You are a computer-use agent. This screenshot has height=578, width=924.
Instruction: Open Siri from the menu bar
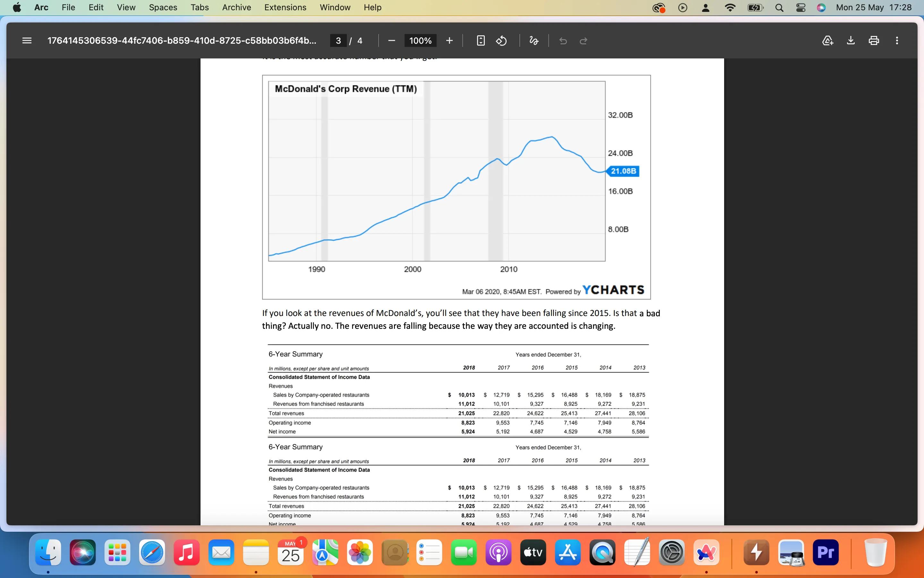(821, 8)
